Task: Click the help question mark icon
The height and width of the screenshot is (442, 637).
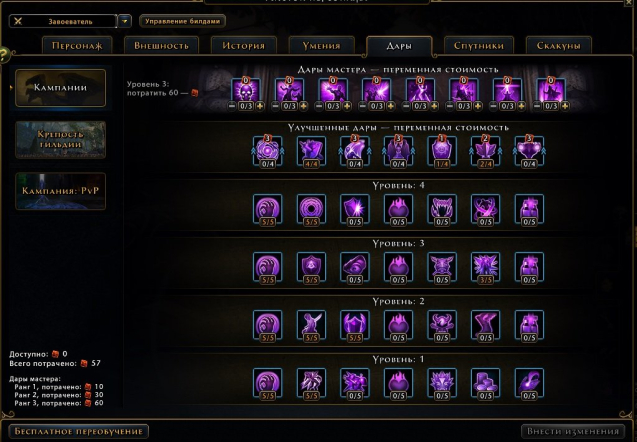Action: click(x=4, y=54)
